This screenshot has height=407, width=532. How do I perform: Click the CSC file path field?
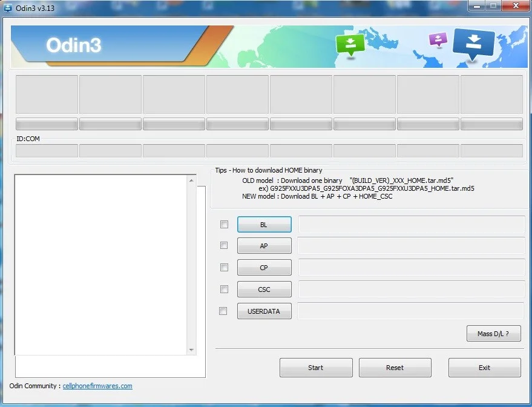411,290
